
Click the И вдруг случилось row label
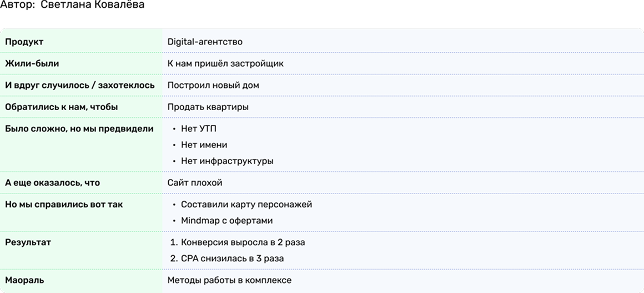tap(79, 85)
